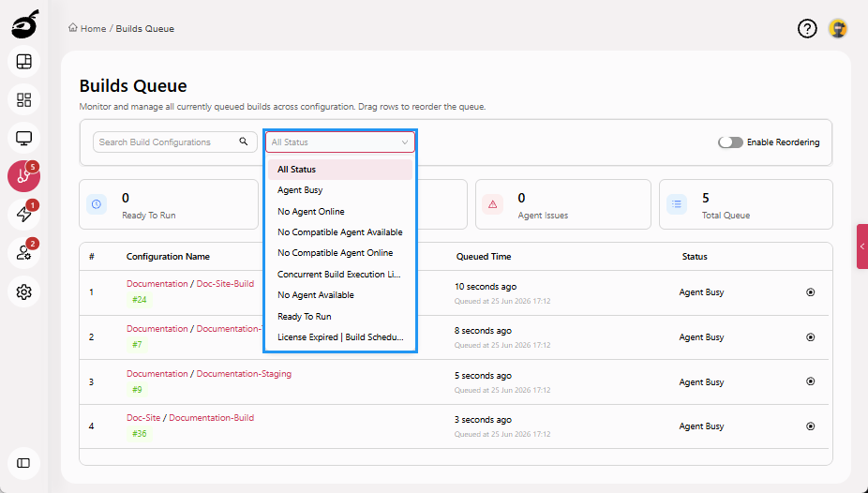Click the Queued Time column header
This screenshot has width=868, height=493.
point(484,257)
